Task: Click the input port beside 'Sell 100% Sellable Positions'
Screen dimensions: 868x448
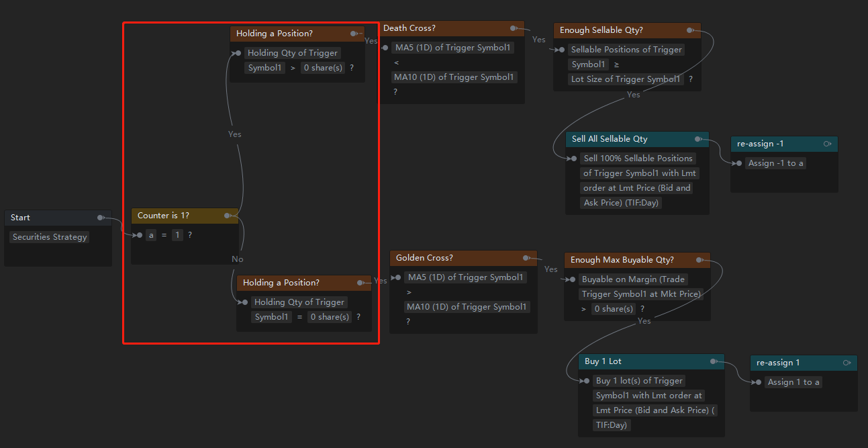Action: (x=574, y=159)
